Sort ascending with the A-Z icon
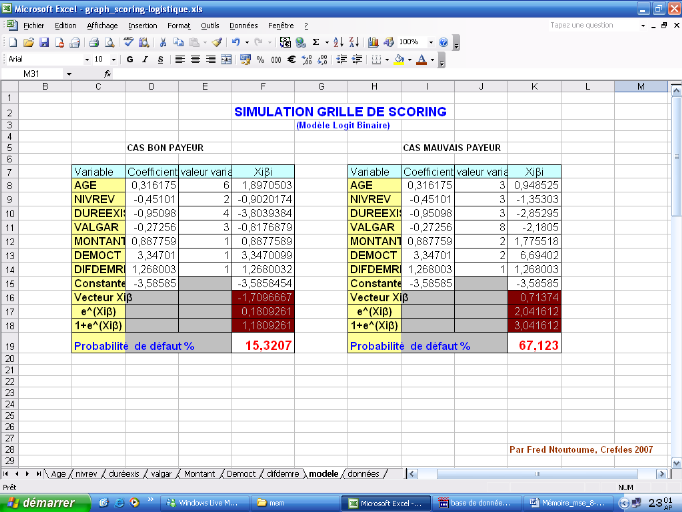 (x=337, y=43)
